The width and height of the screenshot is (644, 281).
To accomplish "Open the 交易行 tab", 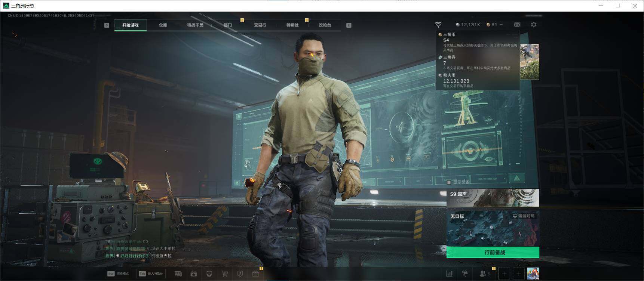I will tap(260, 25).
